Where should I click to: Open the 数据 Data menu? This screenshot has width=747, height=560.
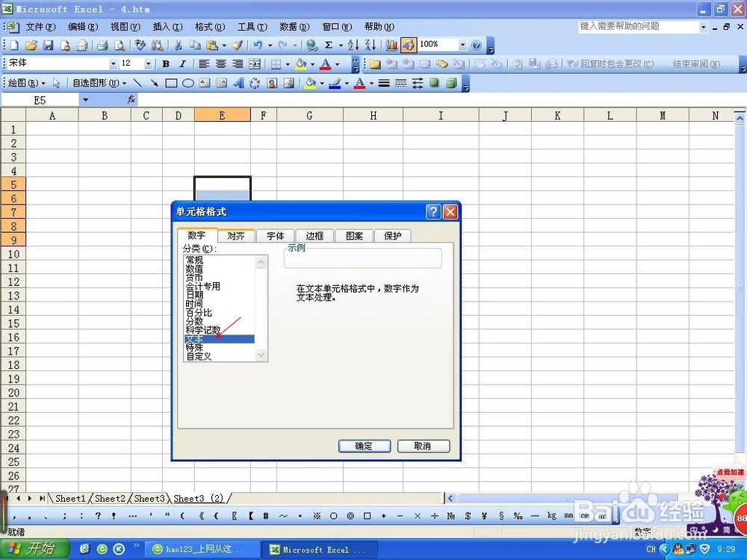[x=294, y=27]
